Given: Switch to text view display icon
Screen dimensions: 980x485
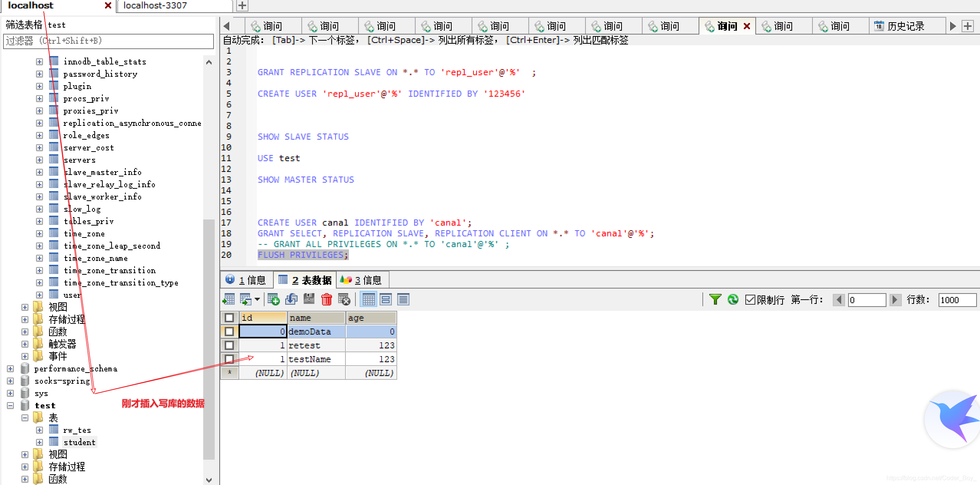Looking at the screenshot, I should pos(403,299).
